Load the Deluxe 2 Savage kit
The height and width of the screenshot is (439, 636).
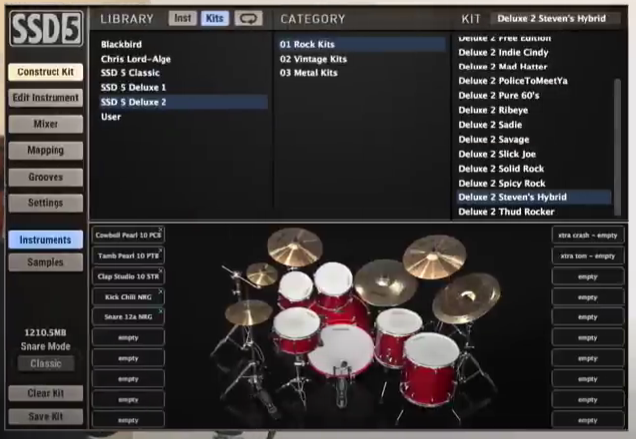tap(534, 139)
